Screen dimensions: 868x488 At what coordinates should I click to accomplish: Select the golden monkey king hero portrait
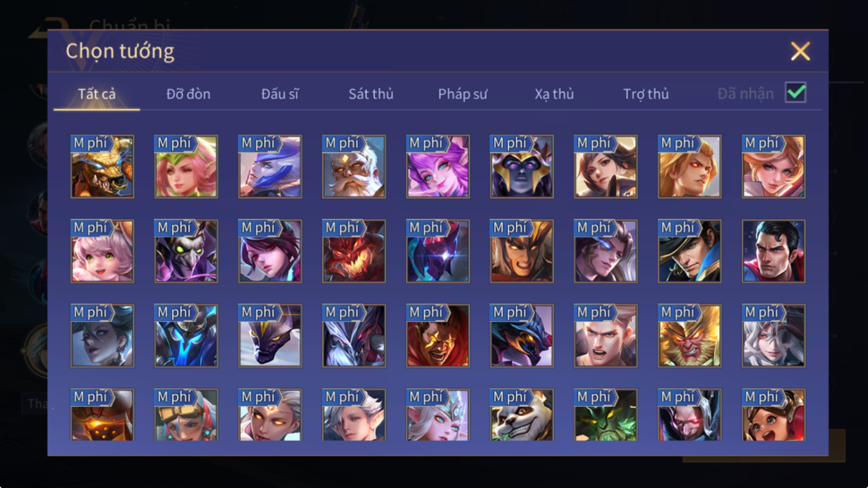pyautogui.click(x=690, y=336)
